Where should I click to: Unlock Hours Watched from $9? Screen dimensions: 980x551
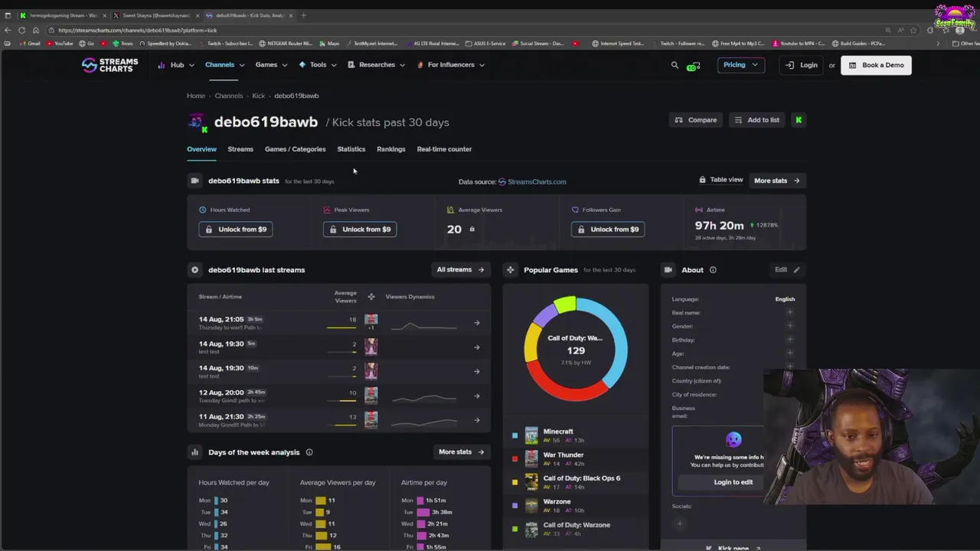[236, 230]
